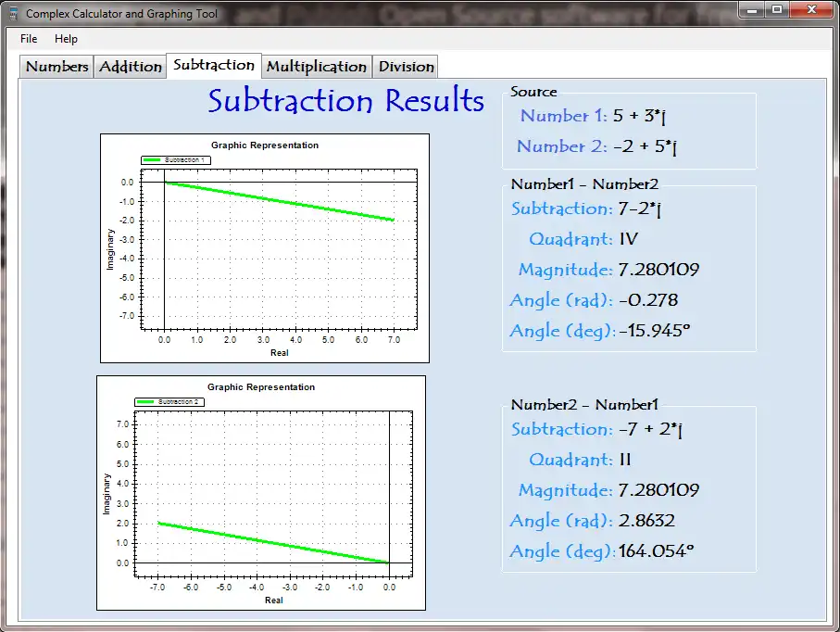The height and width of the screenshot is (632, 840).
Task: Go to the Multiplication tab
Action: click(x=317, y=67)
